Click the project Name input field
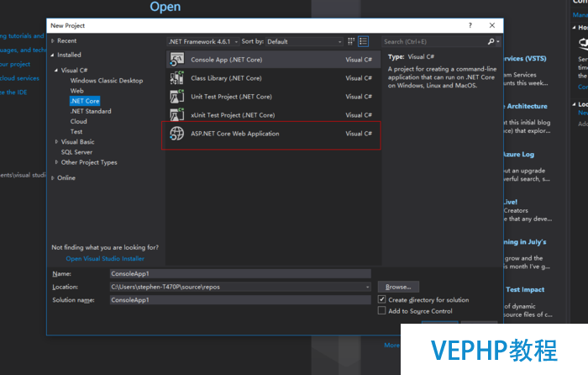588x375 pixels. coord(240,273)
